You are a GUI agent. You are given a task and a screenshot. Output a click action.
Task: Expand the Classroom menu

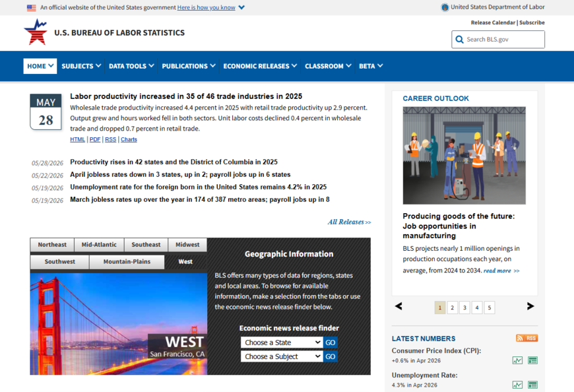point(328,66)
